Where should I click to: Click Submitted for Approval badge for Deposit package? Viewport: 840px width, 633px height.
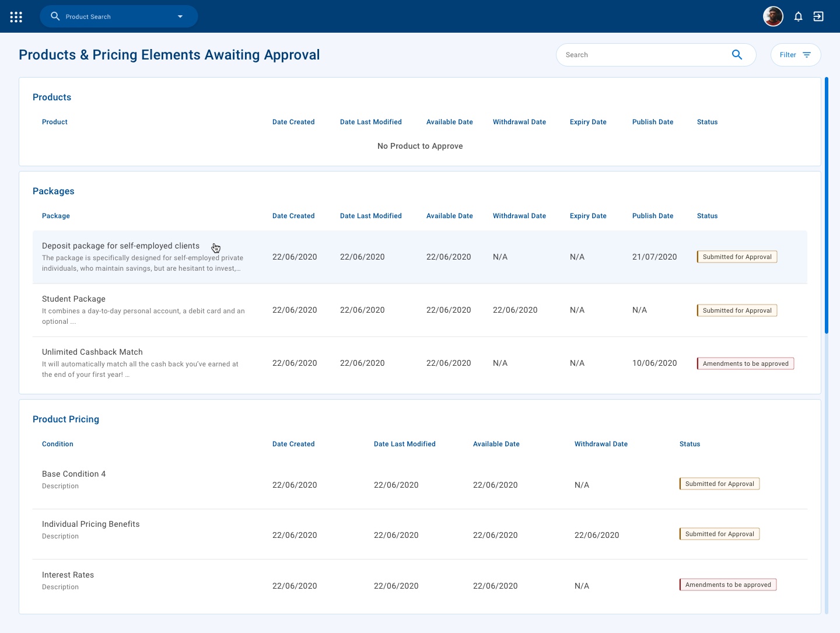(x=737, y=257)
